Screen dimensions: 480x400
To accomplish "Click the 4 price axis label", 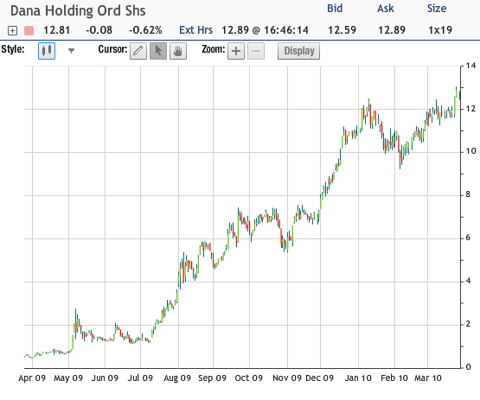I will pos(468,281).
